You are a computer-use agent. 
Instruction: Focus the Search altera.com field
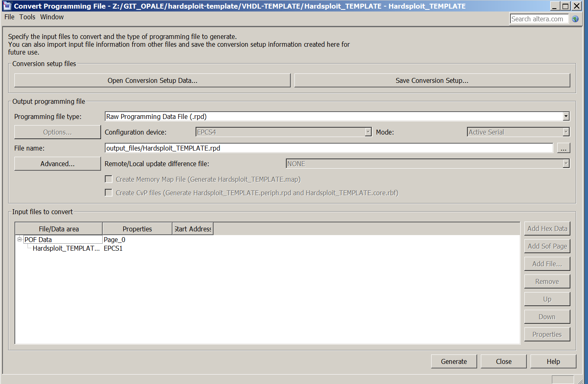(539, 19)
